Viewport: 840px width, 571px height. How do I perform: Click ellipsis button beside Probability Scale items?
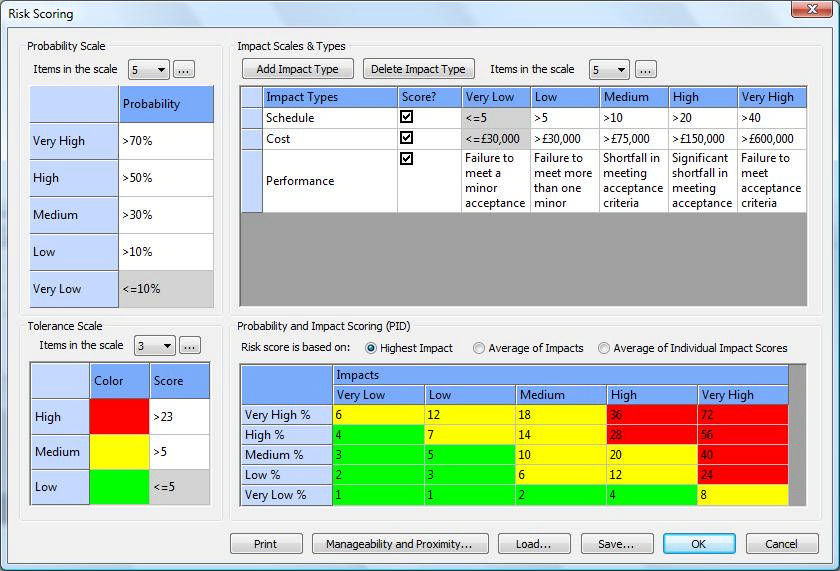click(183, 70)
